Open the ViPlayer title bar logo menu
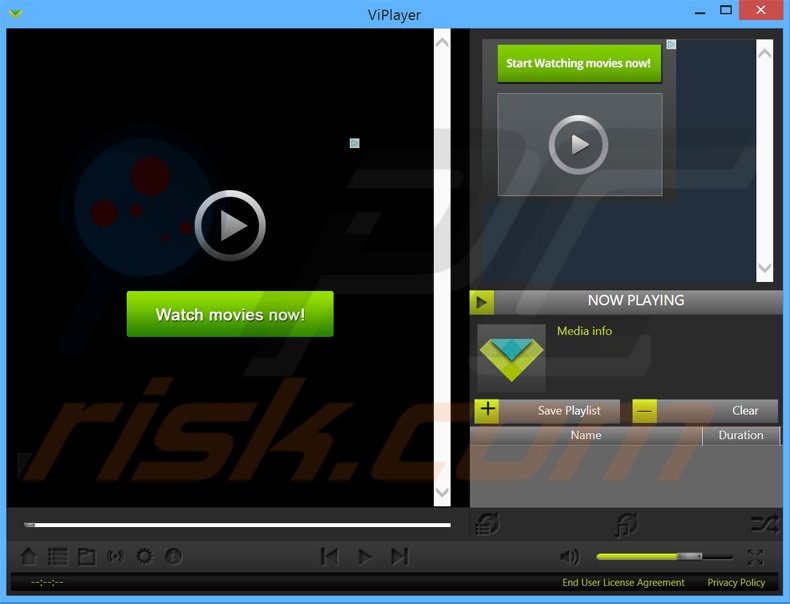The width and height of the screenshot is (790, 604). (16, 13)
